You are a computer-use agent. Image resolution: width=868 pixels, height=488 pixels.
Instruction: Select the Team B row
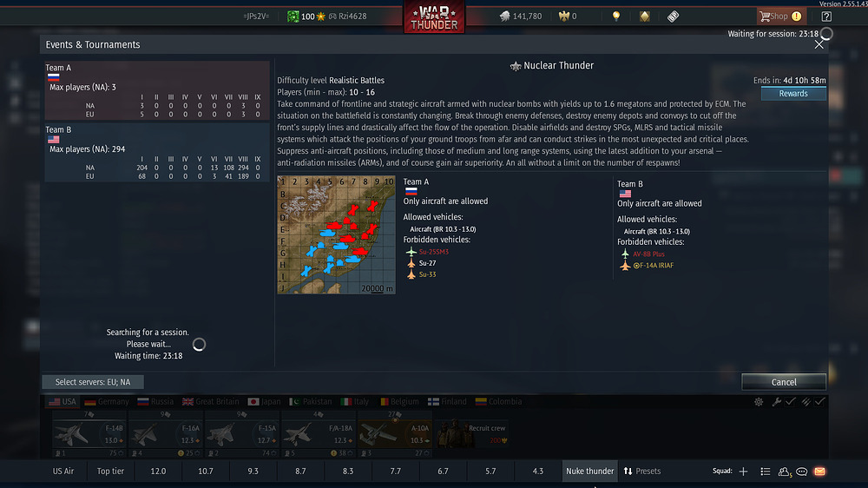coord(157,152)
